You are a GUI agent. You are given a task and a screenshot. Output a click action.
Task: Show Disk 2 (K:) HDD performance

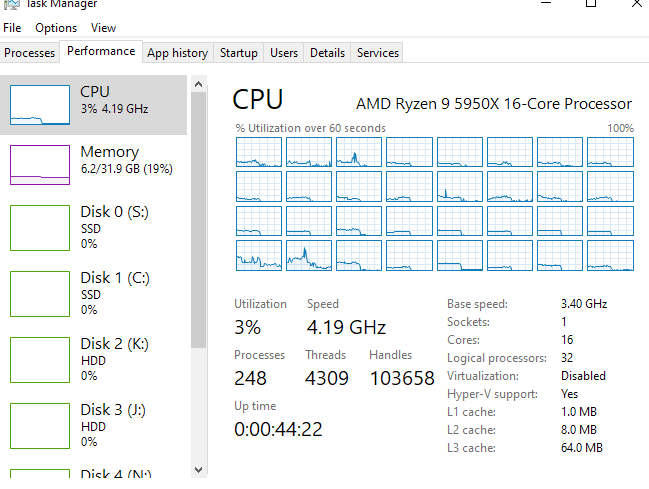coord(40,359)
